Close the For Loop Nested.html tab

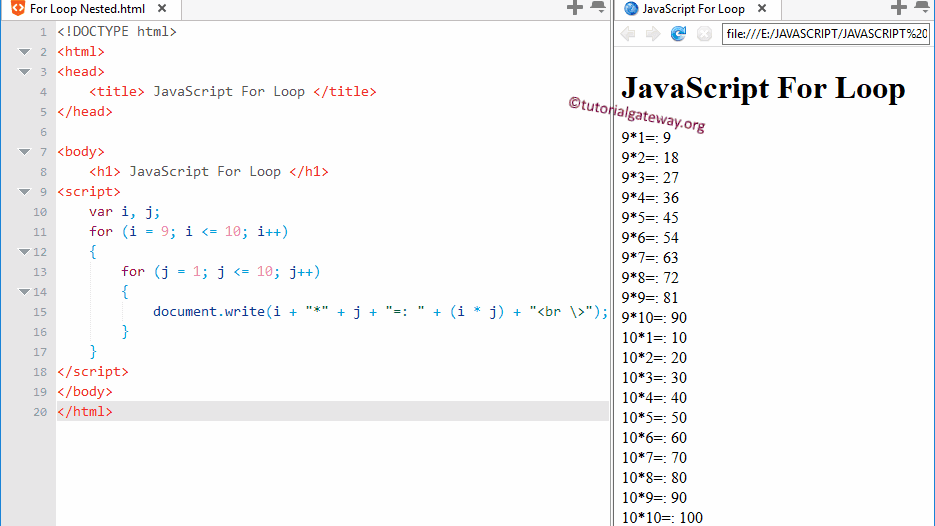pos(162,9)
